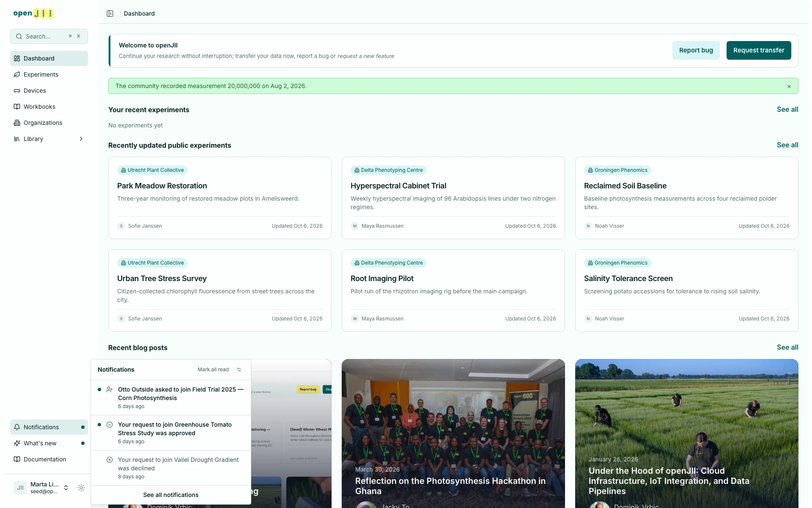
Task: Click Mark all read
Action: [213, 370]
